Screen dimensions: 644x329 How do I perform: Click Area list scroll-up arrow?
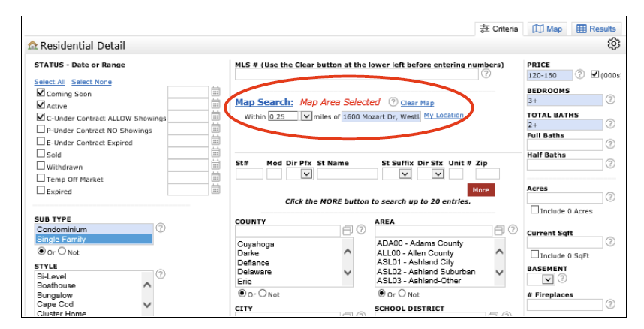[x=499, y=252]
